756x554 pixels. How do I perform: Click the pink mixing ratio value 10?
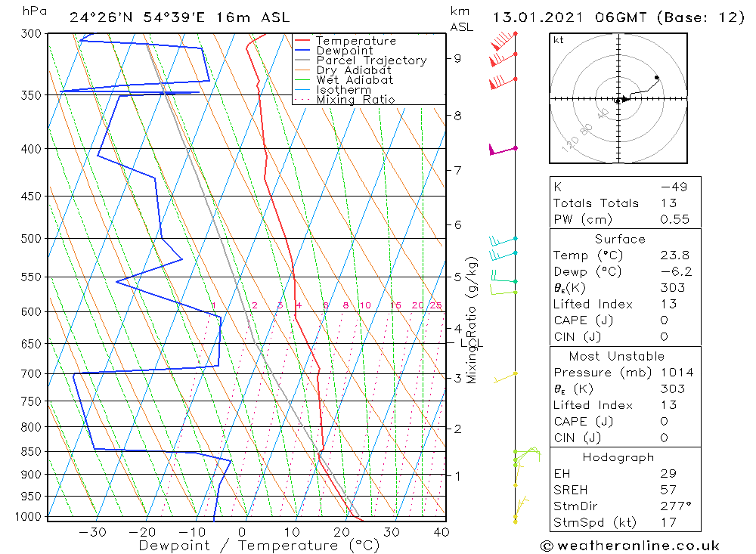pos(365,305)
